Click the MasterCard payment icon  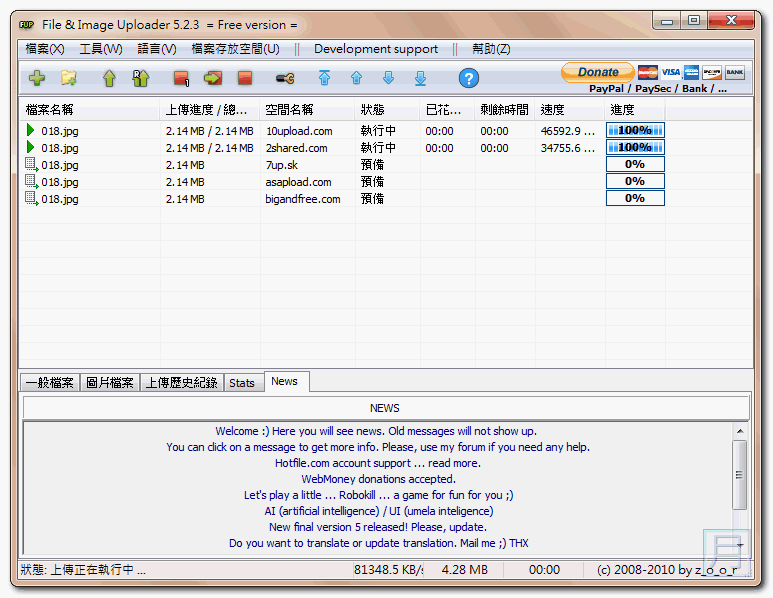(x=648, y=72)
